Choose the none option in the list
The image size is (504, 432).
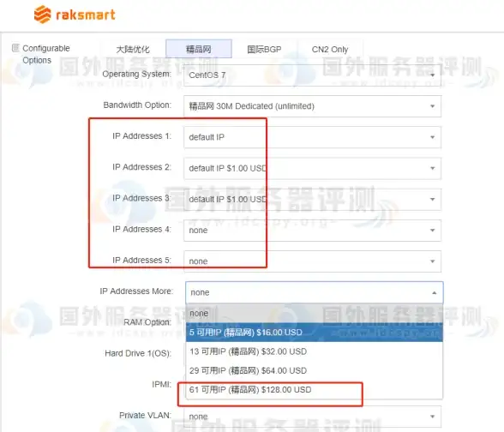point(315,313)
